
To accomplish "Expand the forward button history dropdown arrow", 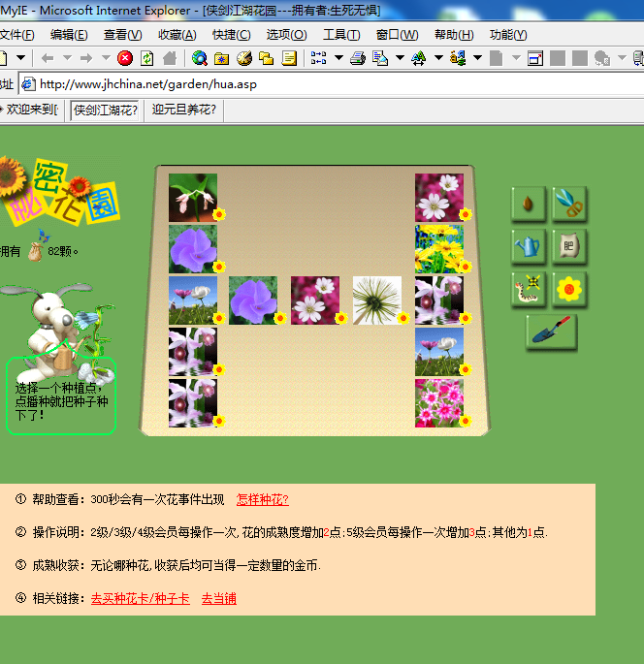I will pos(106,57).
